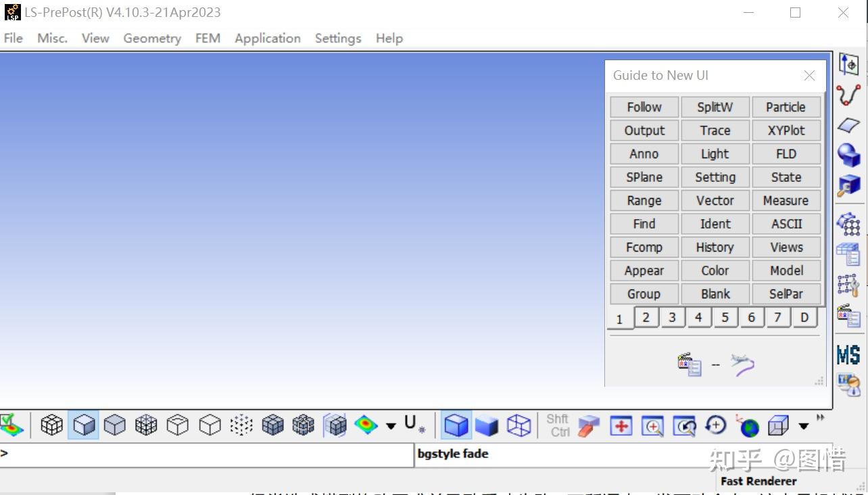Screen dimensions: 868x495
Task: Open the Application menu
Action: [x=267, y=39]
